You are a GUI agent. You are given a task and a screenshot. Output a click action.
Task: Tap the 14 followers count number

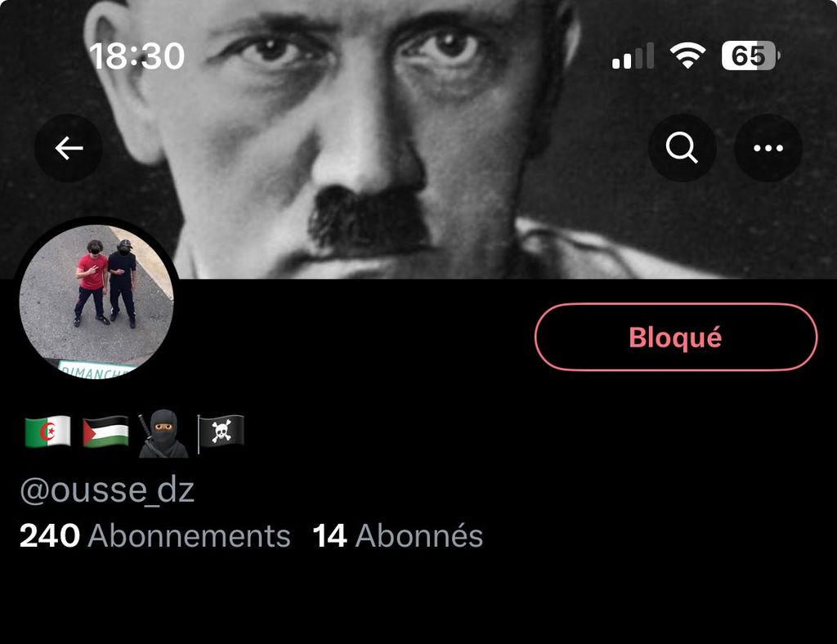coord(330,535)
